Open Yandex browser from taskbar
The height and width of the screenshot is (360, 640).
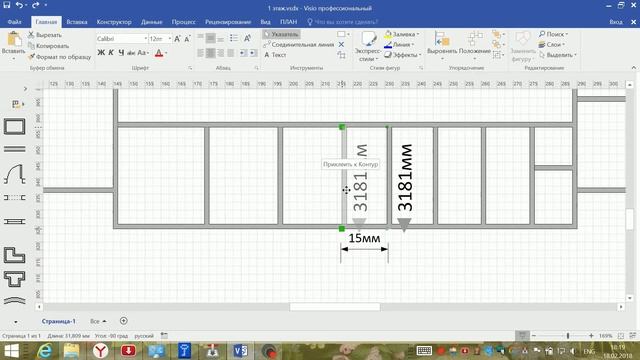(x=100, y=351)
